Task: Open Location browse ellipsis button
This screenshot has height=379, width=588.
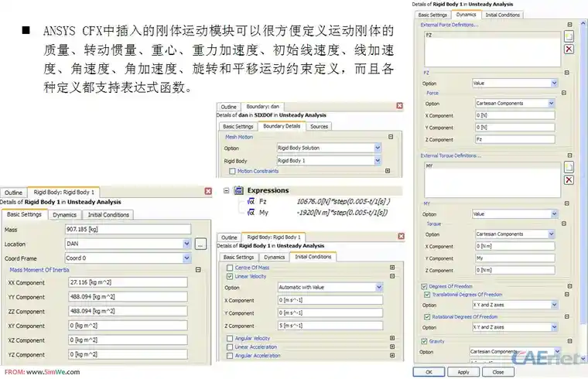Action: coord(200,244)
